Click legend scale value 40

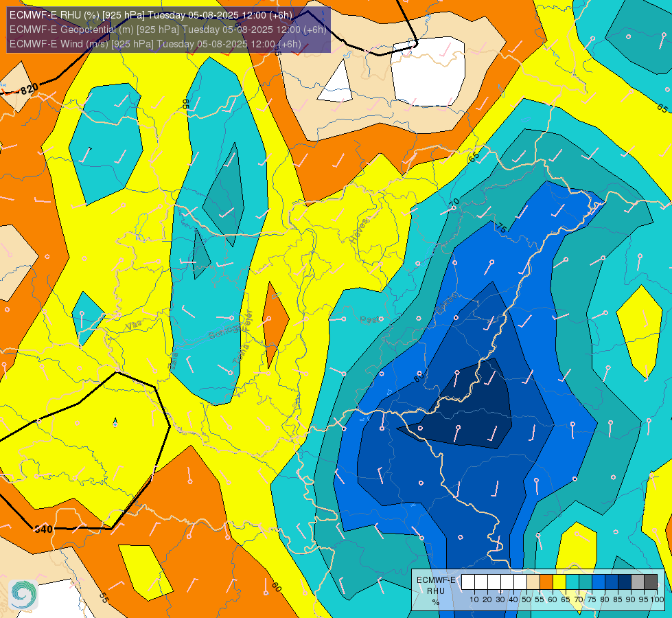pos(513,599)
